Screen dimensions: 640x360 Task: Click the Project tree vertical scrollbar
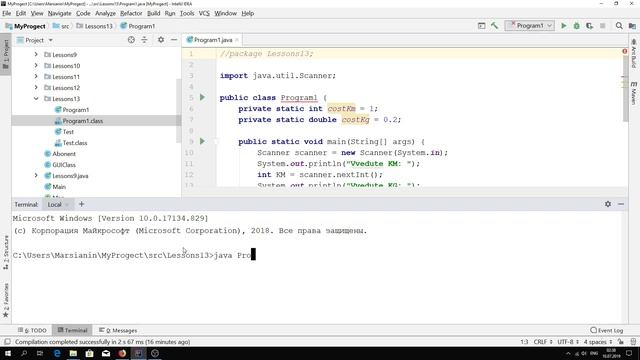(178, 111)
